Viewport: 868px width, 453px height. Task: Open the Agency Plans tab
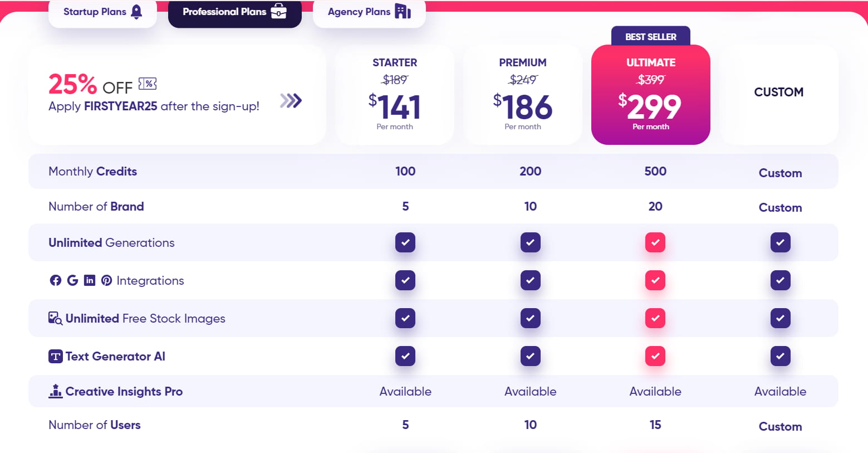click(x=369, y=11)
